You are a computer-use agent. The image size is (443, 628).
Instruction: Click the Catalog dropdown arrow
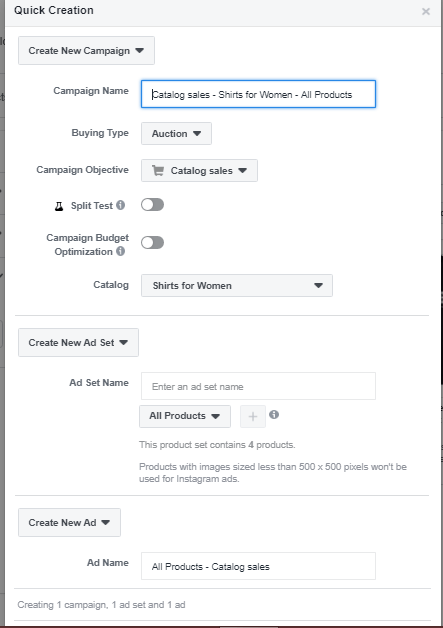point(318,286)
